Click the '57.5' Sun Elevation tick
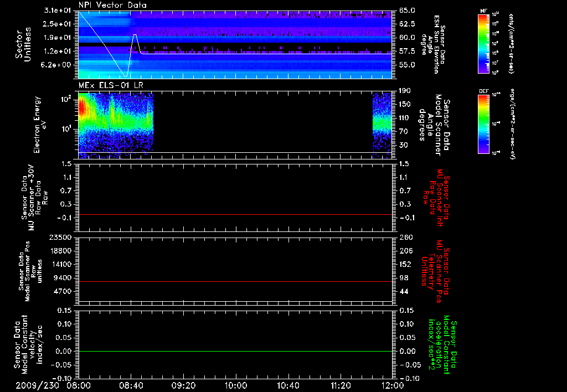 (x=407, y=51)
